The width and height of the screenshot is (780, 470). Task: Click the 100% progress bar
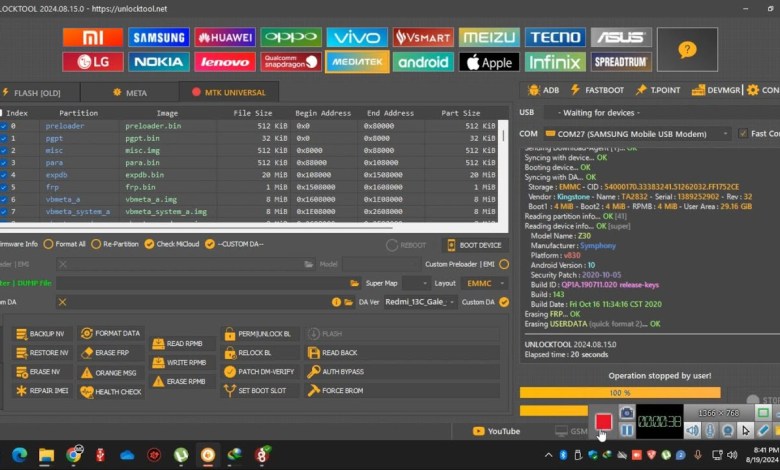tap(619, 393)
